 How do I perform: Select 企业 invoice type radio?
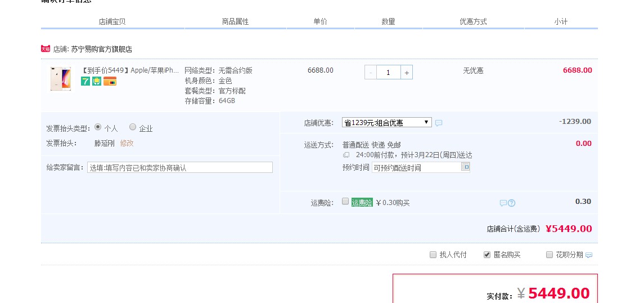pyautogui.click(x=133, y=127)
